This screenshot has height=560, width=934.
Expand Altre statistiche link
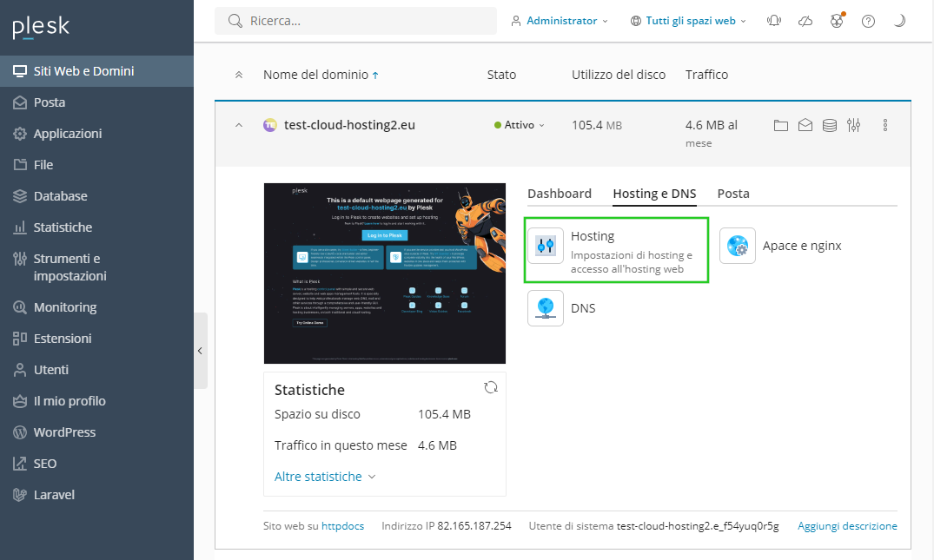325,477
